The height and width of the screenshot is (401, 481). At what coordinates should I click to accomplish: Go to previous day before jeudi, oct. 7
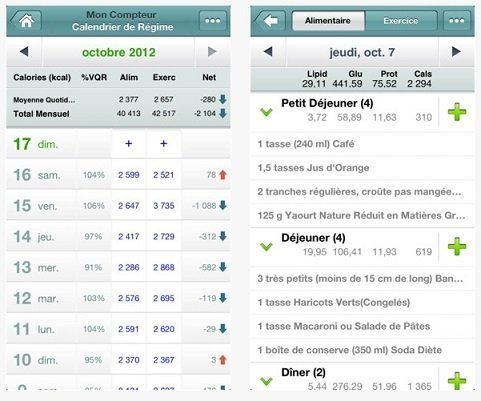[268, 52]
